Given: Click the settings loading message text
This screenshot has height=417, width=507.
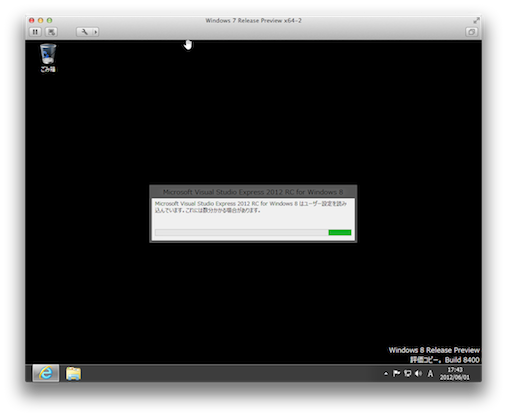Looking at the screenshot, I should pyautogui.click(x=251, y=207).
